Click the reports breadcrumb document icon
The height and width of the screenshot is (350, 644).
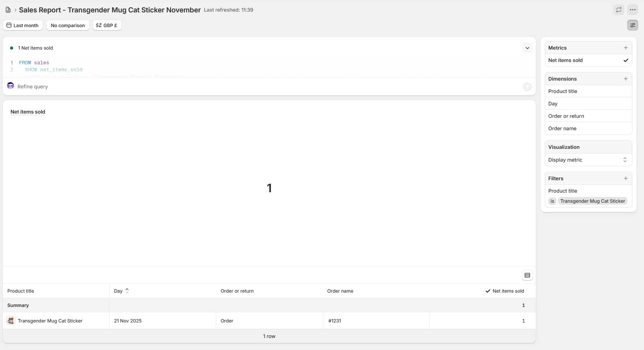pyautogui.click(x=8, y=10)
